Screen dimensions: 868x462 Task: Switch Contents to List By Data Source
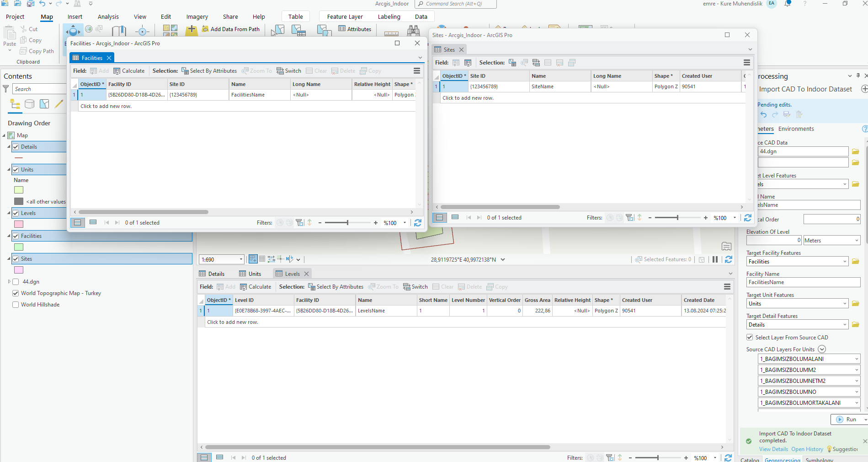pyautogui.click(x=30, y=104)
